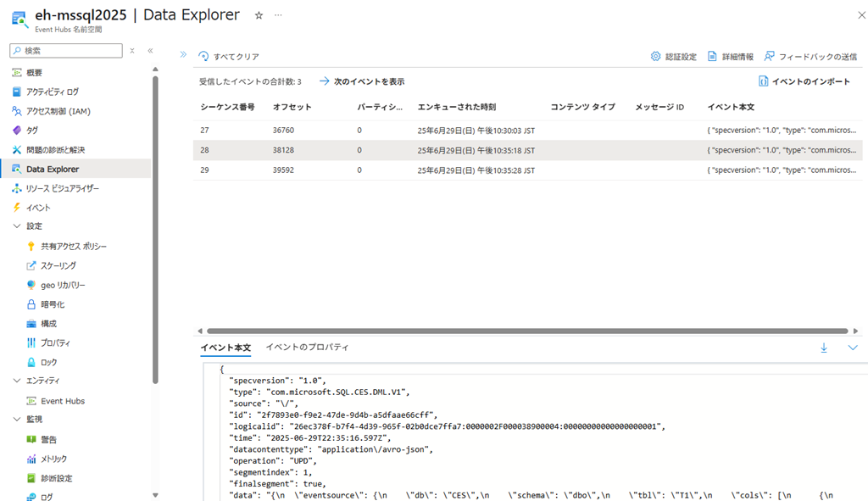
Task: Open the イベント lightning item
Action: click(x=38, y=208)
